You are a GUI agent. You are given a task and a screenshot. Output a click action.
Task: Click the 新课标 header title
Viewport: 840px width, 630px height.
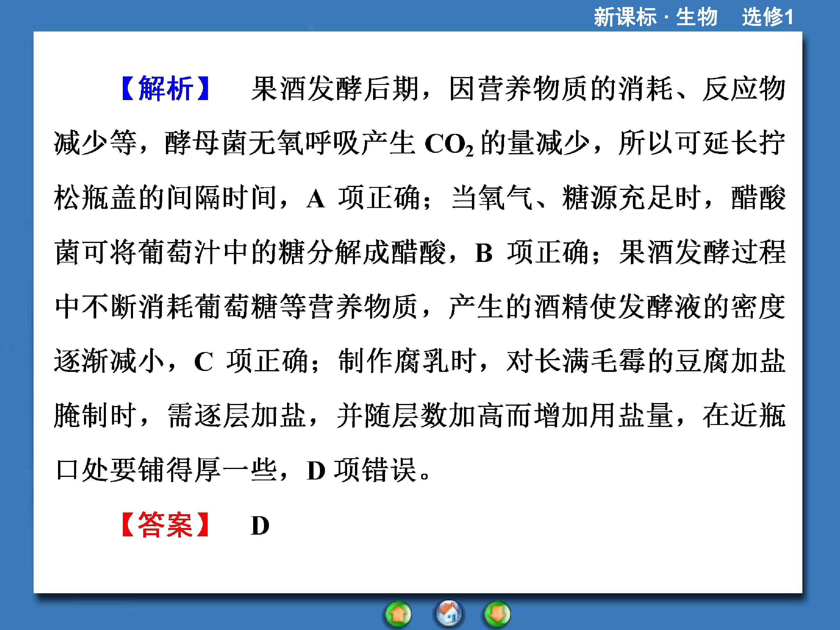coord(625,17)
